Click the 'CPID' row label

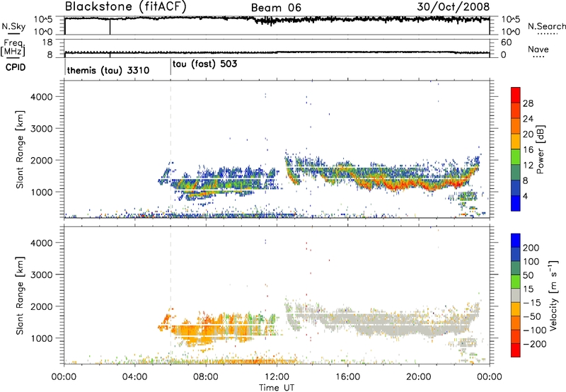point(16,67)
